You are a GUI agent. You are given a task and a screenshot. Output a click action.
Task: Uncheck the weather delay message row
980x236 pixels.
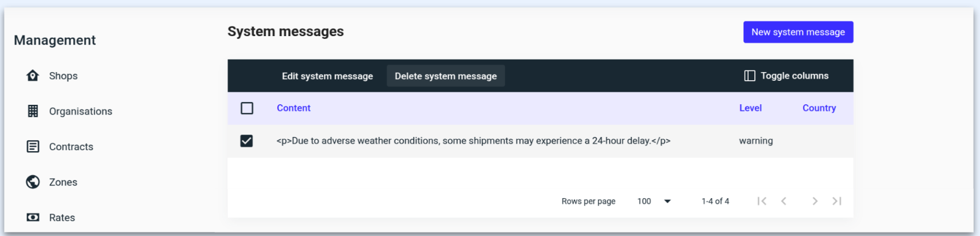tap(247, 141)
